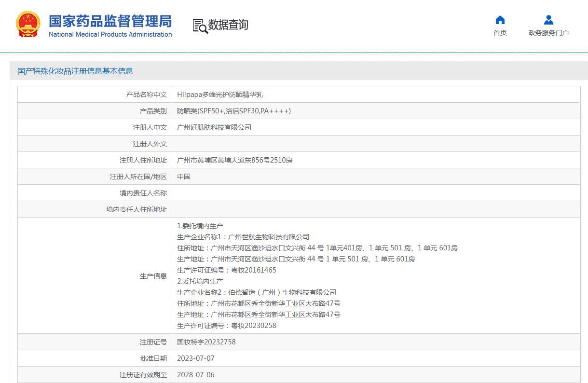
Task: Select license number 粤妆20230258 line
Action: tap(227, 326)
